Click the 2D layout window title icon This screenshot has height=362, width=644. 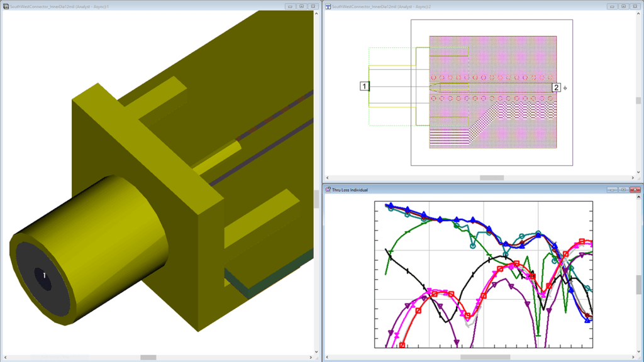tap(328, 6)
